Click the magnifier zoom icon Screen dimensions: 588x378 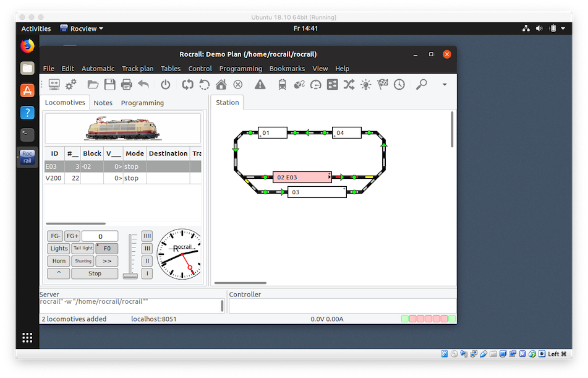(x=422, y=85)
